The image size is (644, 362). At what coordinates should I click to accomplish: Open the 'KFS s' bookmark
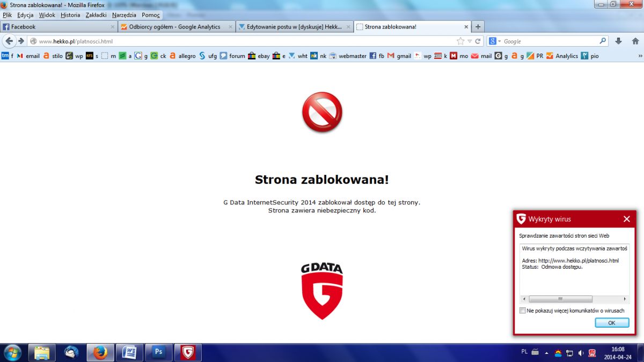point(92,56)
